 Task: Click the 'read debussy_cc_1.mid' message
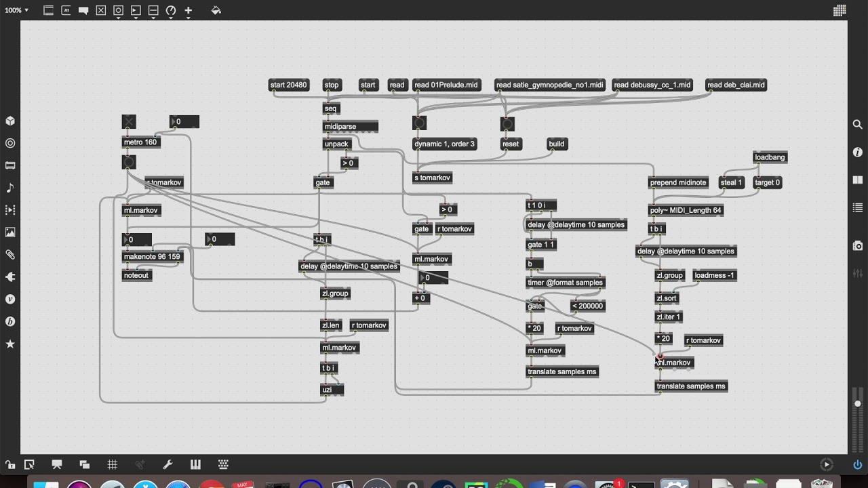coord(652,85)
